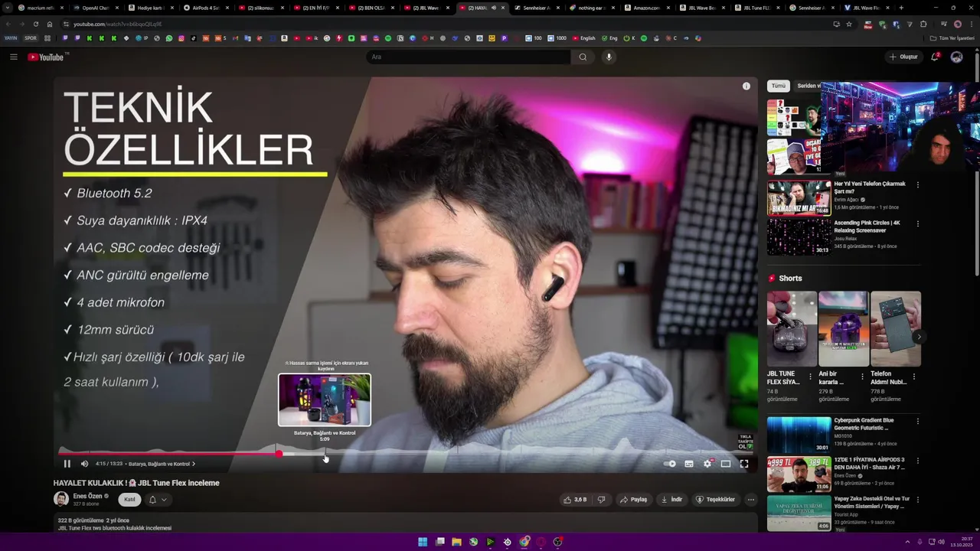Screen dimensions: 980x551
Task: Open thumbnail of Ascending Pink Circles video
Action: coord(799,236)
